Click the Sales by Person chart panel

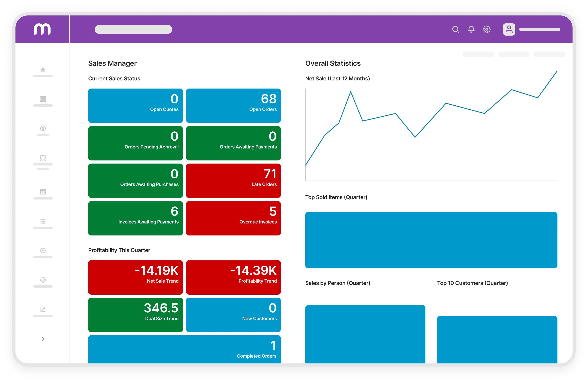[x=365, y=334]
